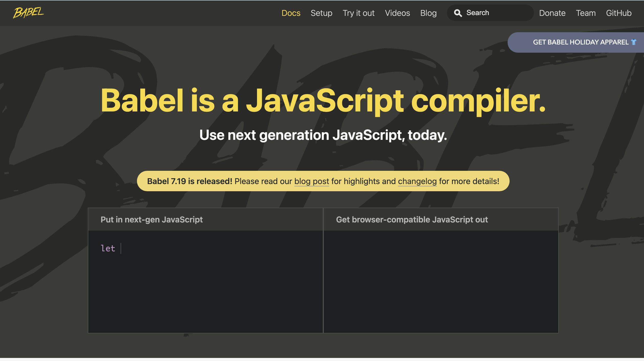Click inside the next-gen JavaScript code editor
The height and width of the screenshot is (361, 644).
205,281
